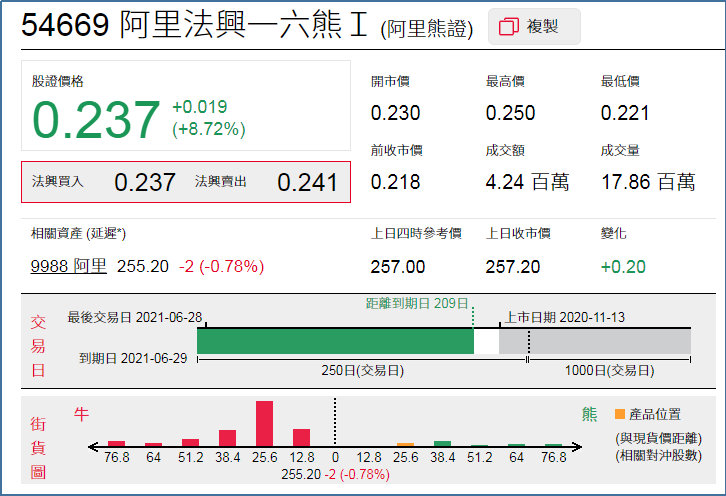
Task: Click the 複製 copy button
Action: click(x=534, y=26)
